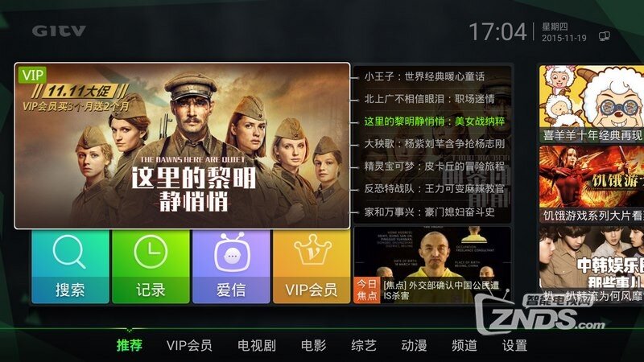Open the 这里的黎明静悄悄 featured banner

pos(183,146)
